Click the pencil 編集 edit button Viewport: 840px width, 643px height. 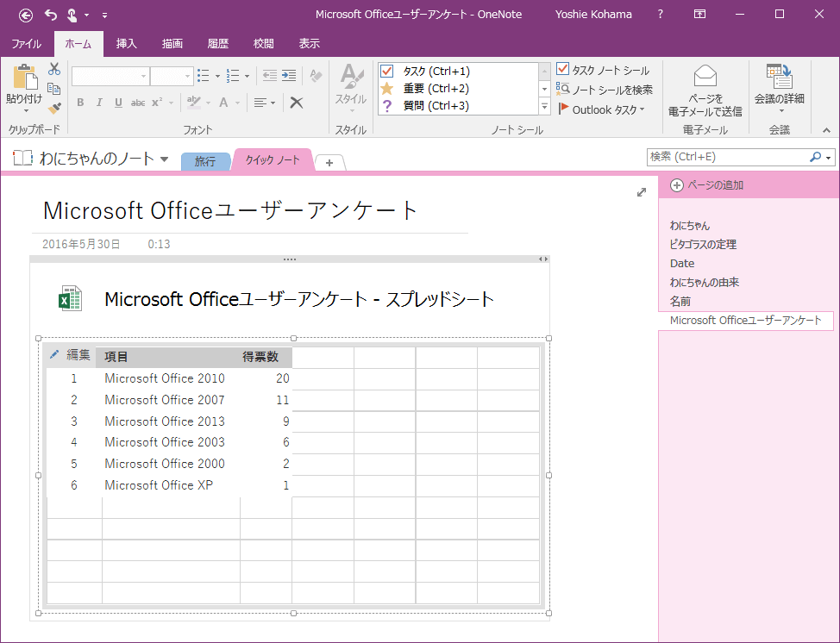tap(70, 354)
